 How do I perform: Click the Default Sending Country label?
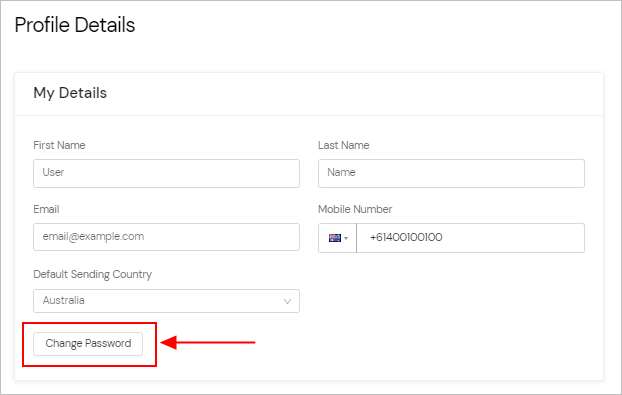click(92, 274)
